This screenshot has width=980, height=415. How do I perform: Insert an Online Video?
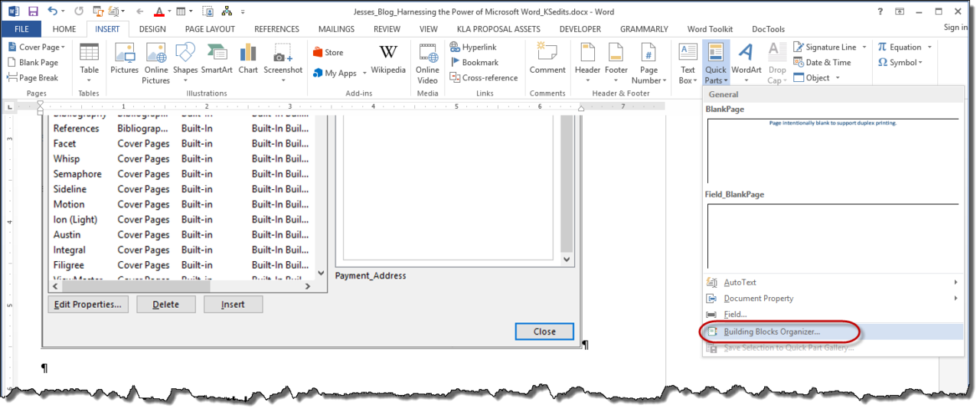click(x=427, y=63)
